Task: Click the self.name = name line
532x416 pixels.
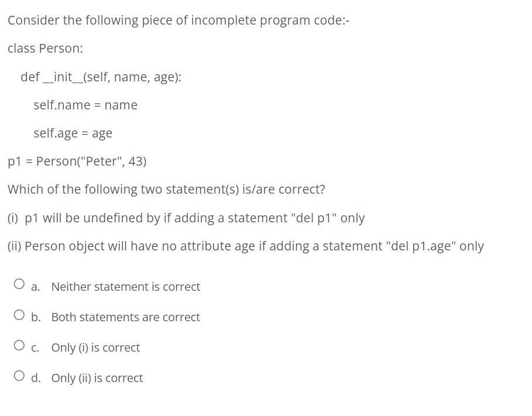Action: 85,105
